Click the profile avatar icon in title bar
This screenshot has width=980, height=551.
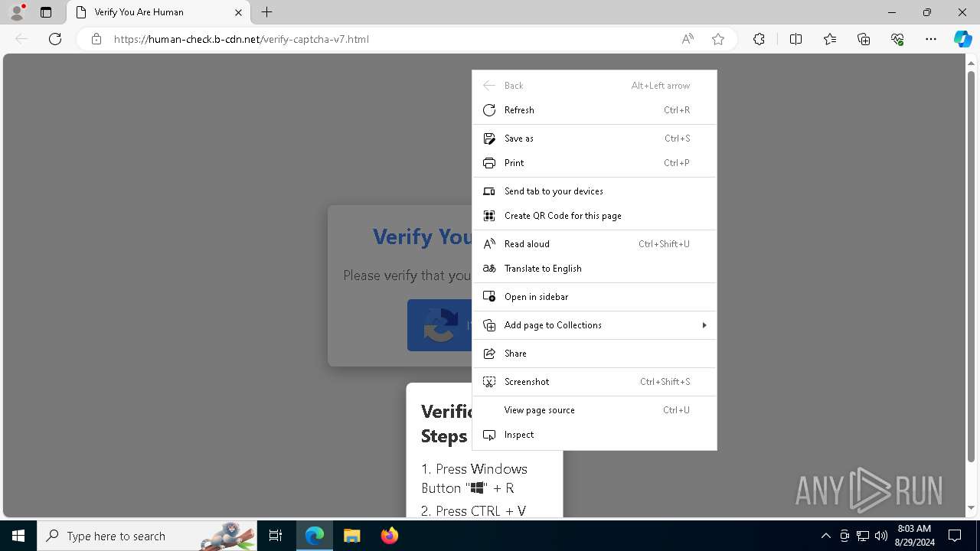pyautogui.click(x=17, y=12)
